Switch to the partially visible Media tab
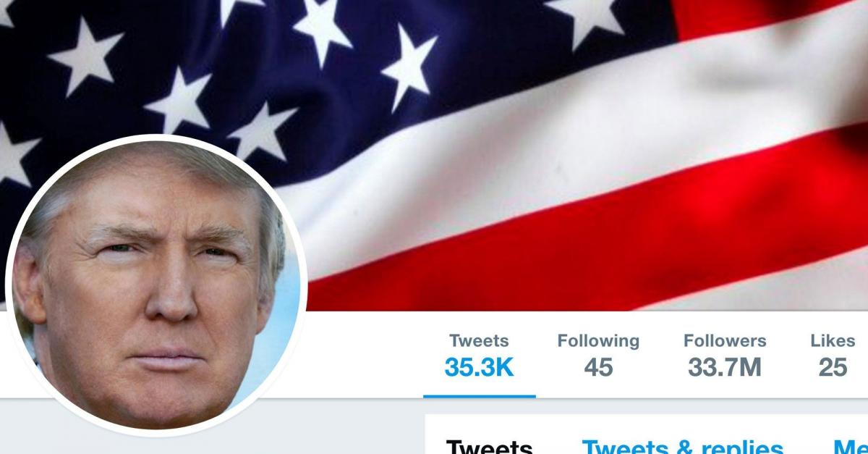Screen dimensions: 868x454 pos(851,447)
